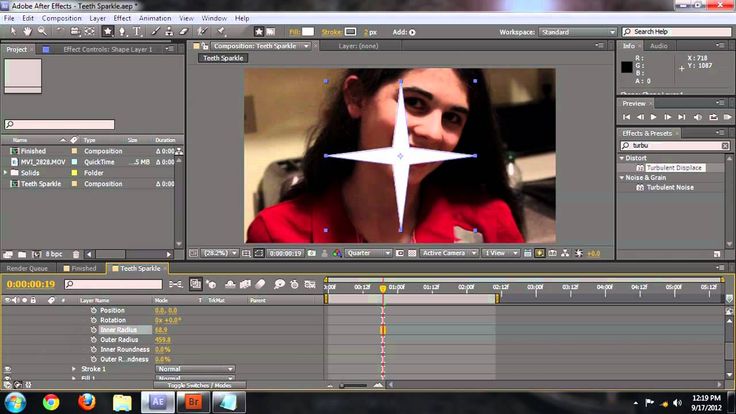Screen dimensions: 736x414
Task: Select the Eraser tool
Action: [184, 31]
